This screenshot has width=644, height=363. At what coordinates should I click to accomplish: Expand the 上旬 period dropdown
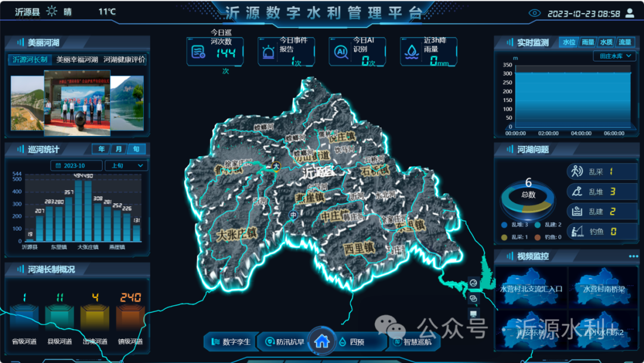(x=126, y=166)
